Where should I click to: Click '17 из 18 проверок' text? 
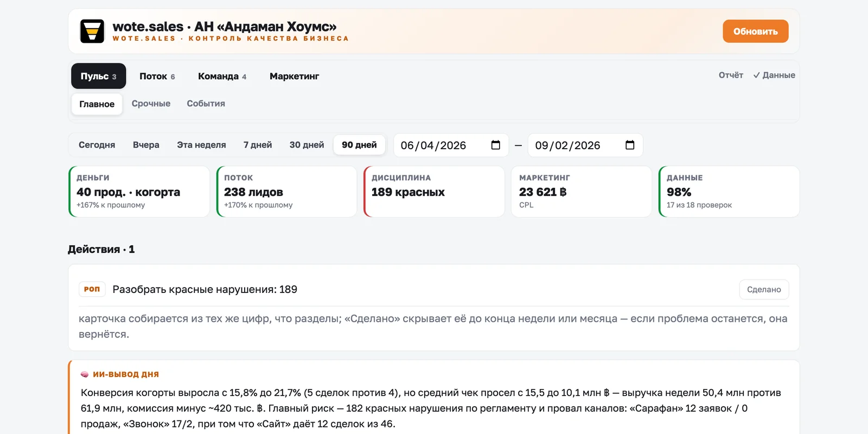pos(699,205)
